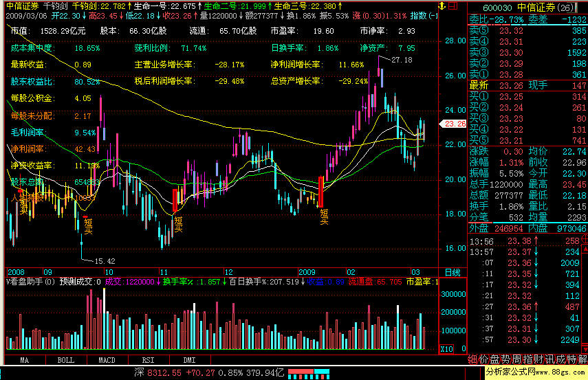Click the 净利润增长率 11.66% entry

pyautogui.click(x=317, y=65)
